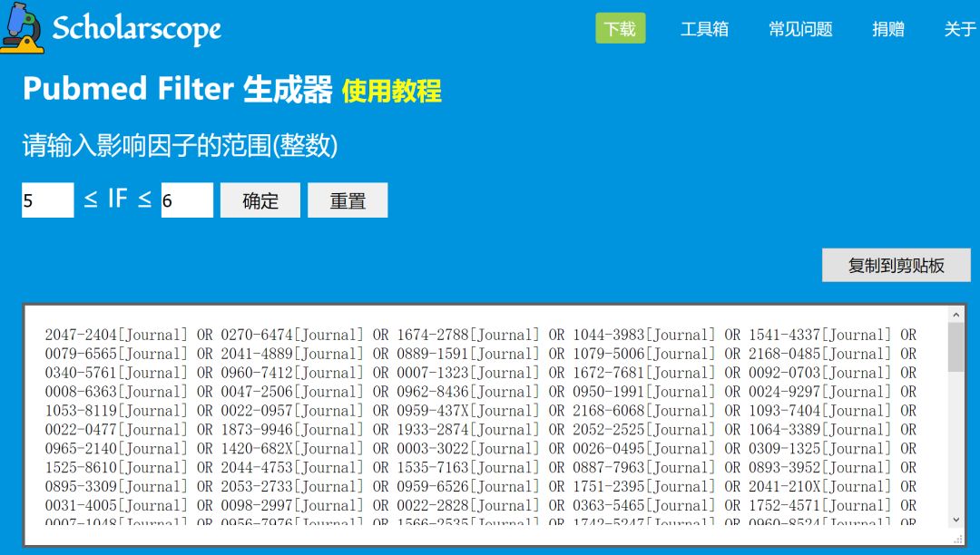The height and width of the screenshot is (555, 980).
Task: Click the 0024-9297[Journal] entry text
Action: click(820, 392)
